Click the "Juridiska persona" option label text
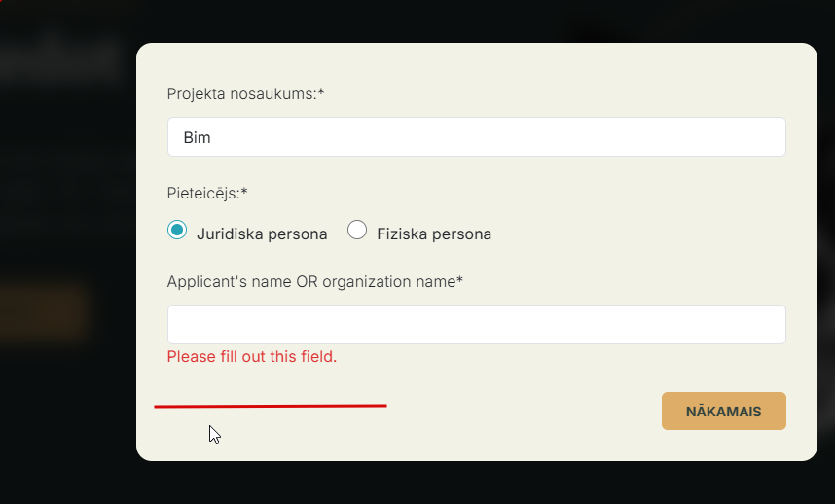 pos(262,234)
